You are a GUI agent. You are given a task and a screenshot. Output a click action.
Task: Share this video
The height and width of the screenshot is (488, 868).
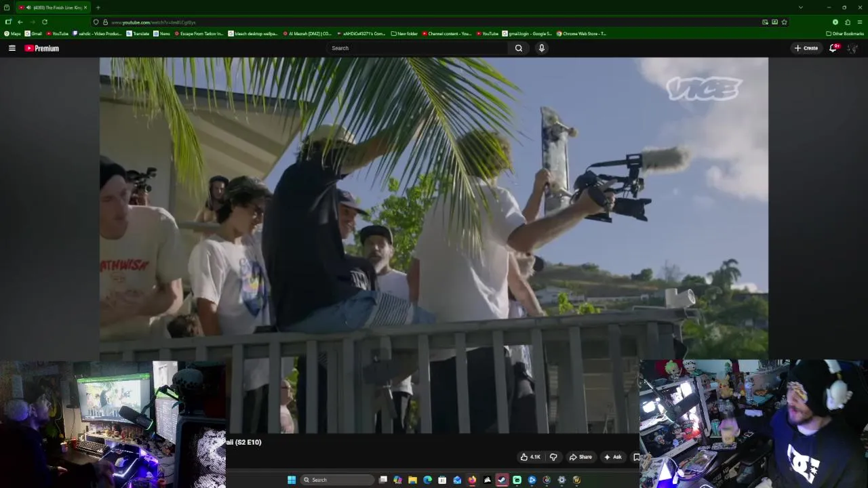click(580, 457)
